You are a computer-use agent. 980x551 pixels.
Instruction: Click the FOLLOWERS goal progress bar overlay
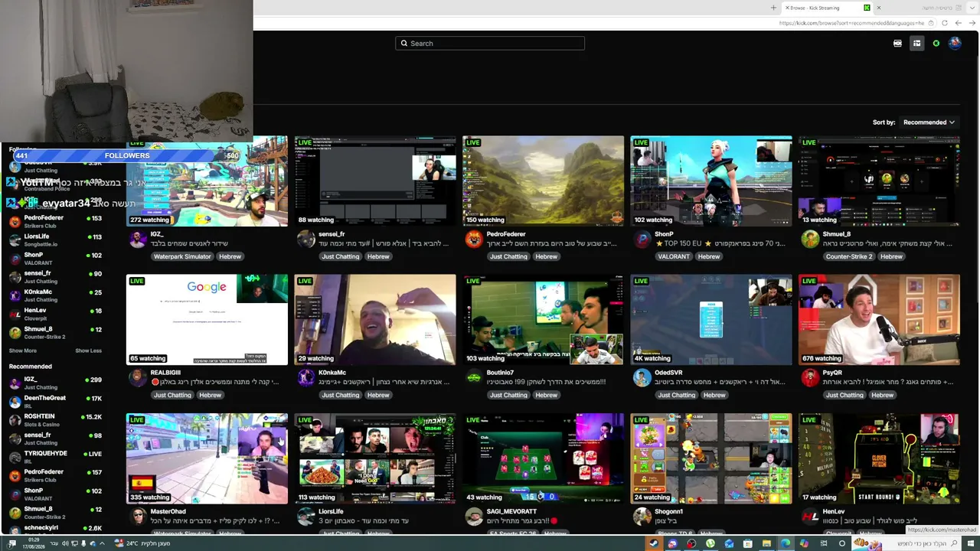(126, 155)
